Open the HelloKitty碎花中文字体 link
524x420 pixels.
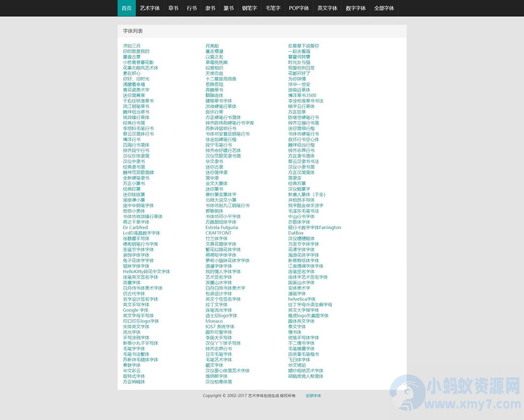[146, 272]
